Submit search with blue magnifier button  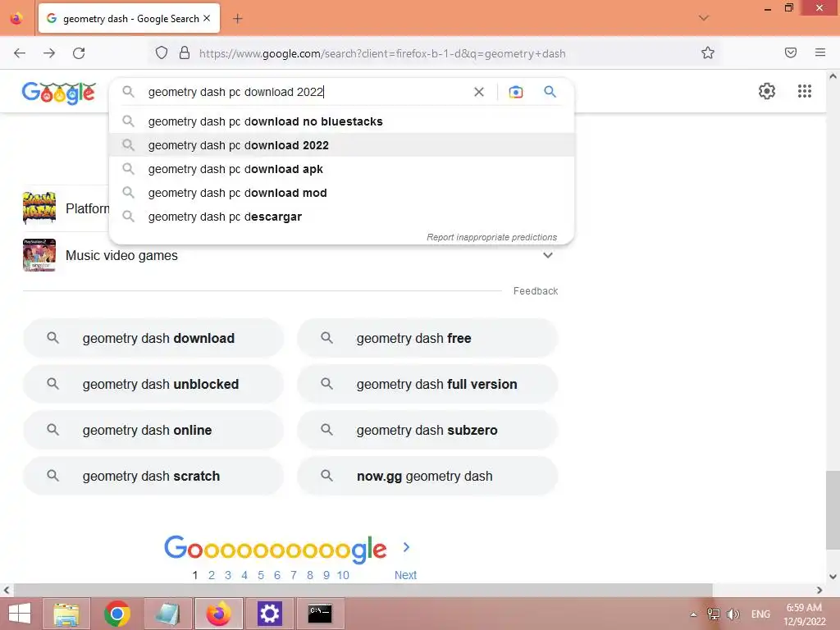coord(550,92)
